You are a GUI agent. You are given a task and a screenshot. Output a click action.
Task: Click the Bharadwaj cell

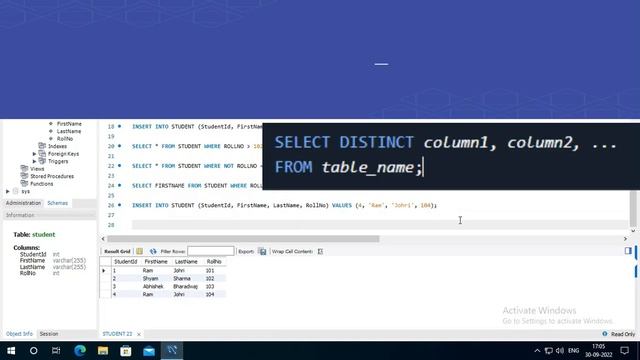coord(185,287)
